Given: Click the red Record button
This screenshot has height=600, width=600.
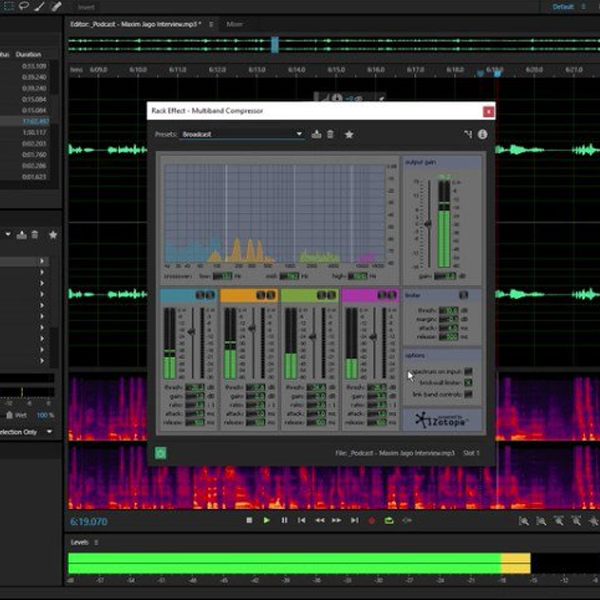Looking at the screenshot, I should point(372,520).
